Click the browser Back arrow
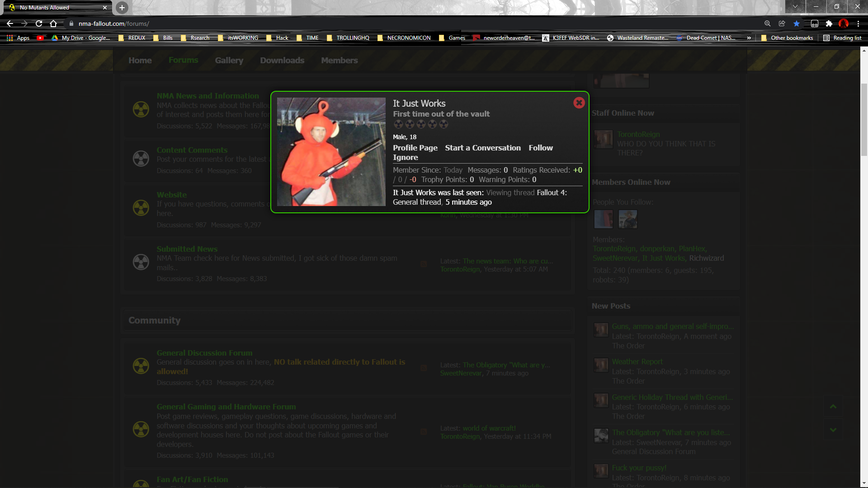The height and width of the screenshot is (488, 868). coord(10,23)
